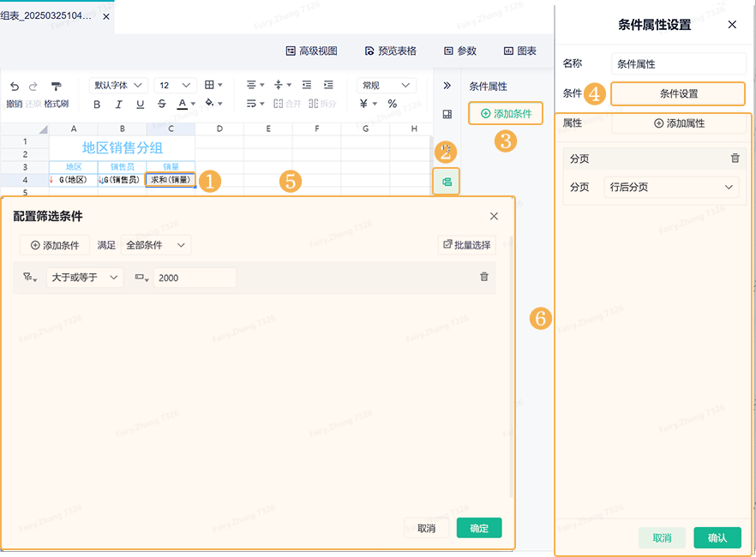Screen dimensions: 756x557
Task: Activate the format painter (格式刷) icon
Action: pyautogui.click(x=56, y=87)
